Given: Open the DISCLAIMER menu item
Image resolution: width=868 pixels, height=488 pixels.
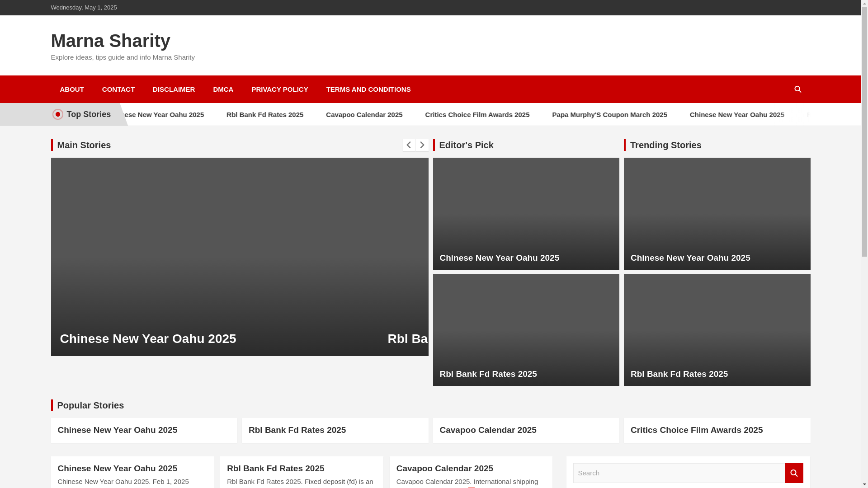Looking at the screenshot, I should (x=174, y=89).
